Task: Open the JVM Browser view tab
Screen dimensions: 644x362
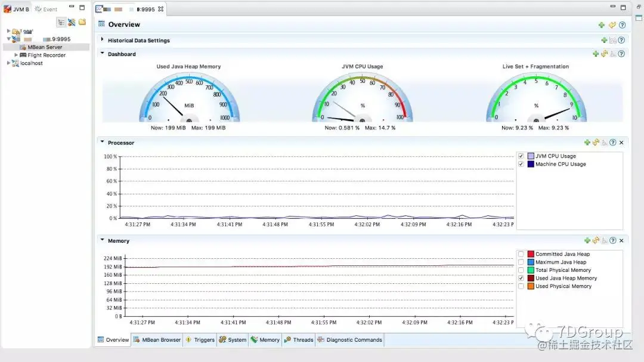Action: [x=17, y=9]
